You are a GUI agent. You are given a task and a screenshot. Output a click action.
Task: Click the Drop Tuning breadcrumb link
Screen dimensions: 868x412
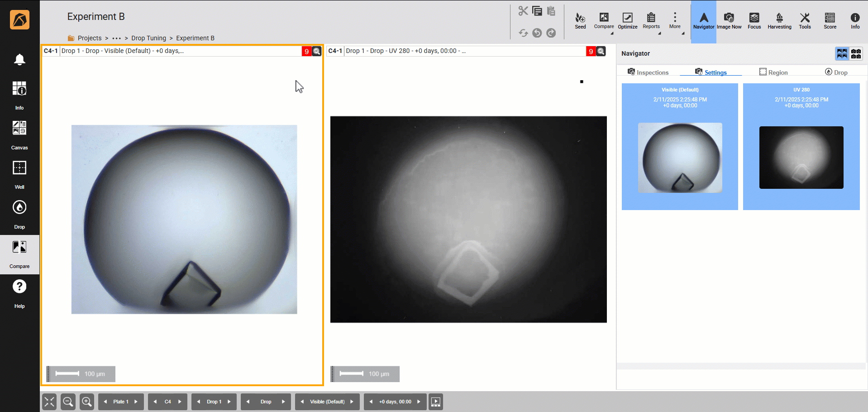148,38
